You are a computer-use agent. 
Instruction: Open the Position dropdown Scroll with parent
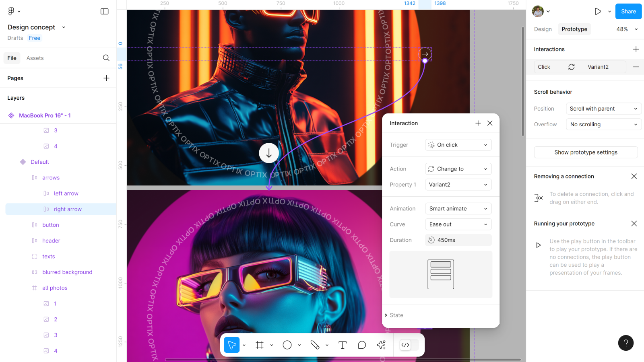(603, 109)
